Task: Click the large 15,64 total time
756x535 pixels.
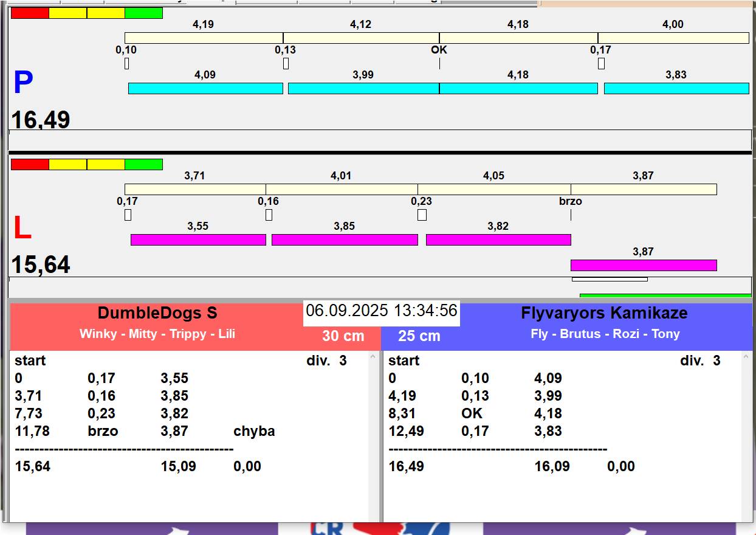Action: click(x=41, y=264)
